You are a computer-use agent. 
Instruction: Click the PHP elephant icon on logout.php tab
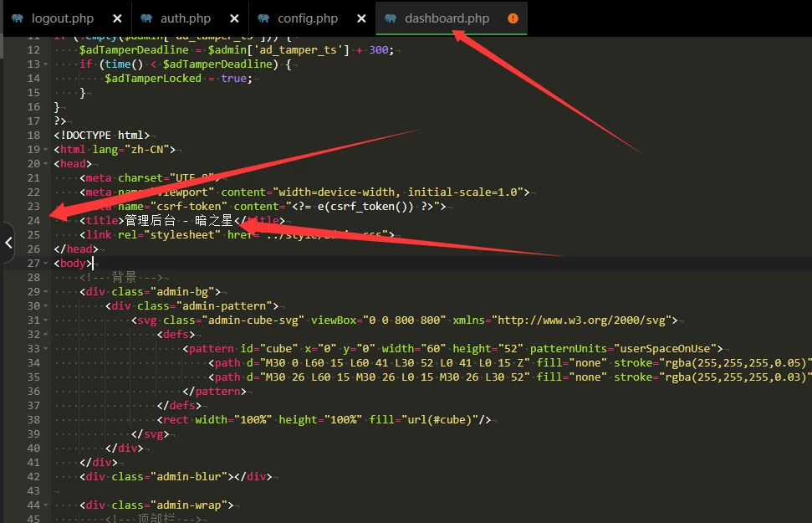tap(18, 18)
